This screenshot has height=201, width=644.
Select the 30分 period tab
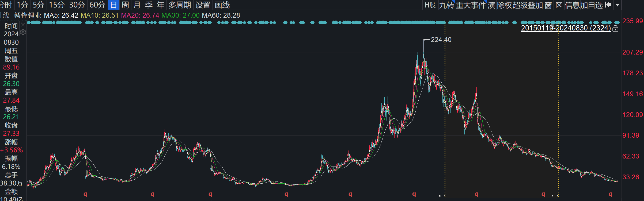[x=77, y=5]
